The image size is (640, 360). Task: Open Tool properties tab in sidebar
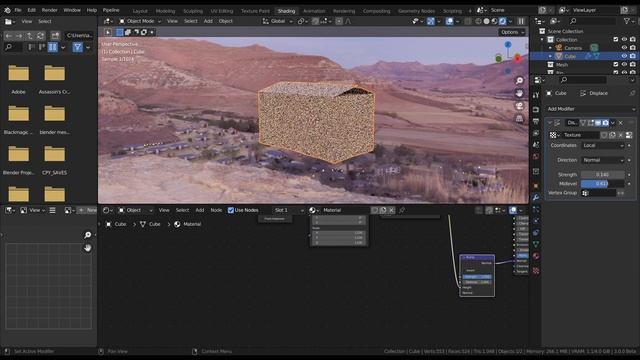coord(536,95)
